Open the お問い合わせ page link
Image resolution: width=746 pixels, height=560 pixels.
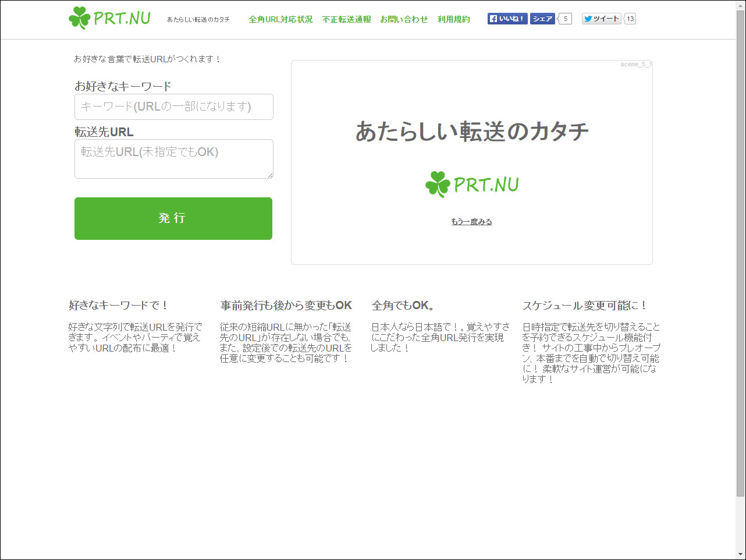tap(404, 19)
